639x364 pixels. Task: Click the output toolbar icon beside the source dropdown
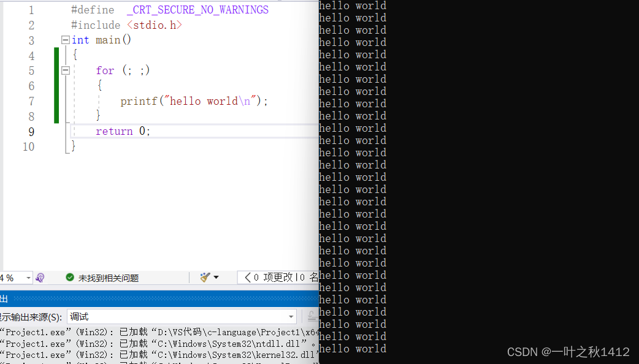click(312, 316)
